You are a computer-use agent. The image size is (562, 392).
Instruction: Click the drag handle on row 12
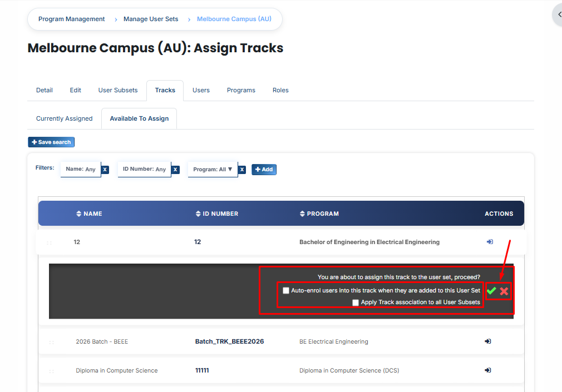coord(49,243)
